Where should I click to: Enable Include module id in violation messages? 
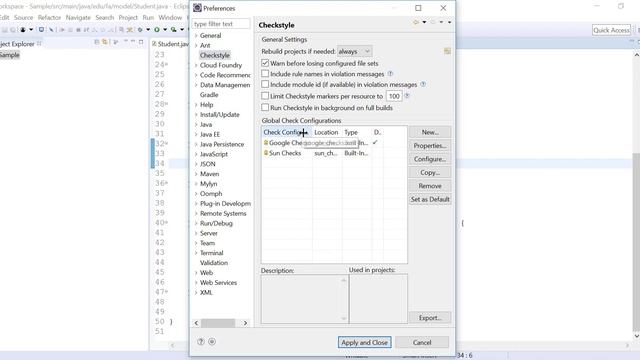(x=265, y=84)
